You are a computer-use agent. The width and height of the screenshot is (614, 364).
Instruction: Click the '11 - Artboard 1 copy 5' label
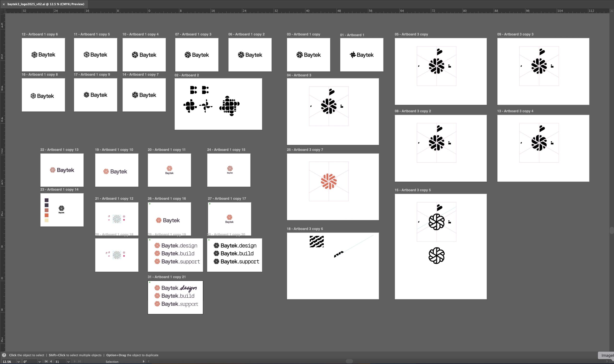coord(92,34)
